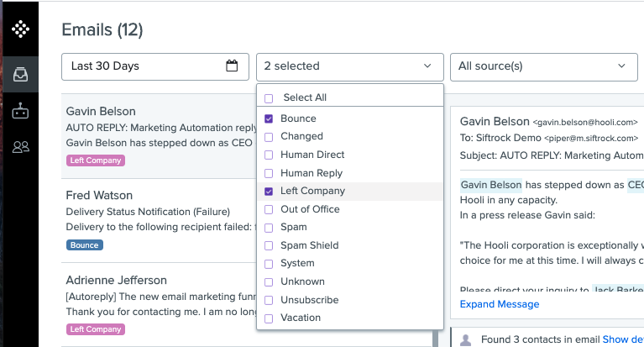Image resolution: width=644 pixels, height=347 pixels.
Task: Click the Emails (12) heading
Action: pos(102,30)
